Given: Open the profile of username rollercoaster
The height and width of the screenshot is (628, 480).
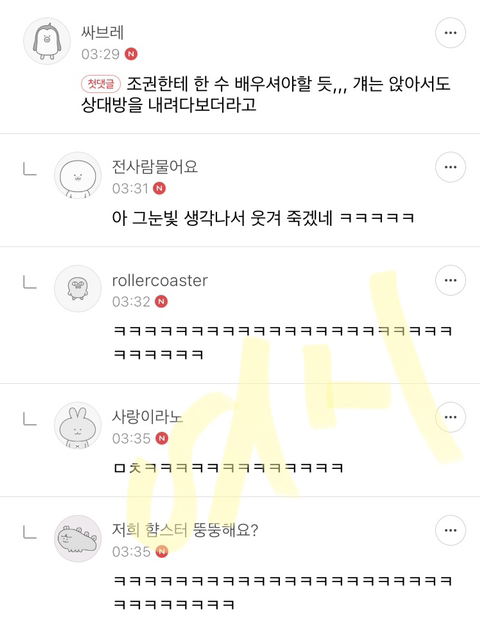Looking at the screenshot, I should (160, 280).
